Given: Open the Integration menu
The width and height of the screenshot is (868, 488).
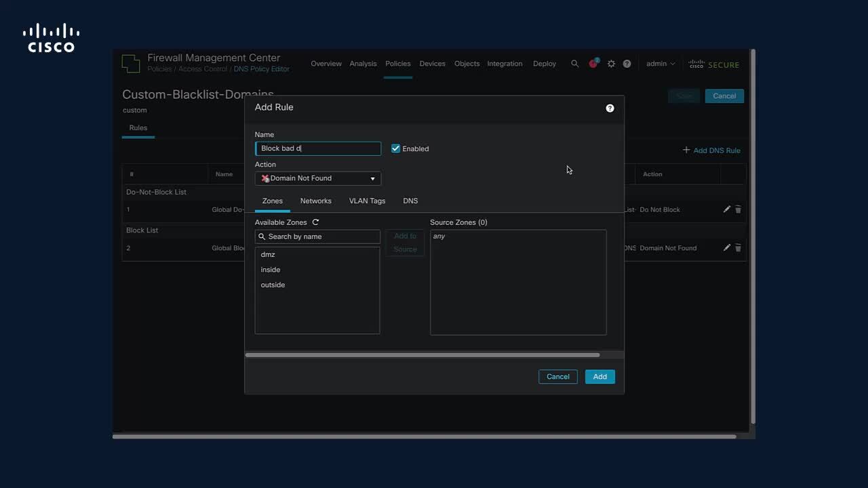Looking at the screenshot, I should click(x=505, y=64).
